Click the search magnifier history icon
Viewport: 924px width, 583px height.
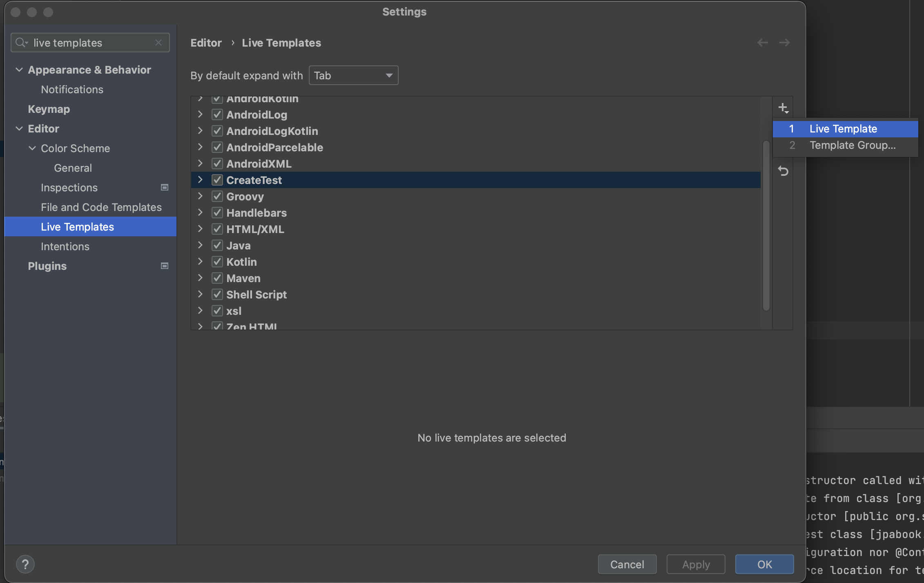point(21,43)
